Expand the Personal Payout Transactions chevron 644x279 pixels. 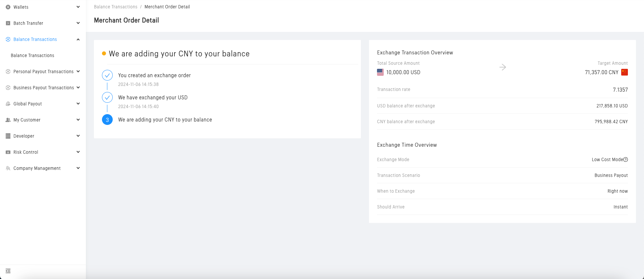(x=78, y=72)
